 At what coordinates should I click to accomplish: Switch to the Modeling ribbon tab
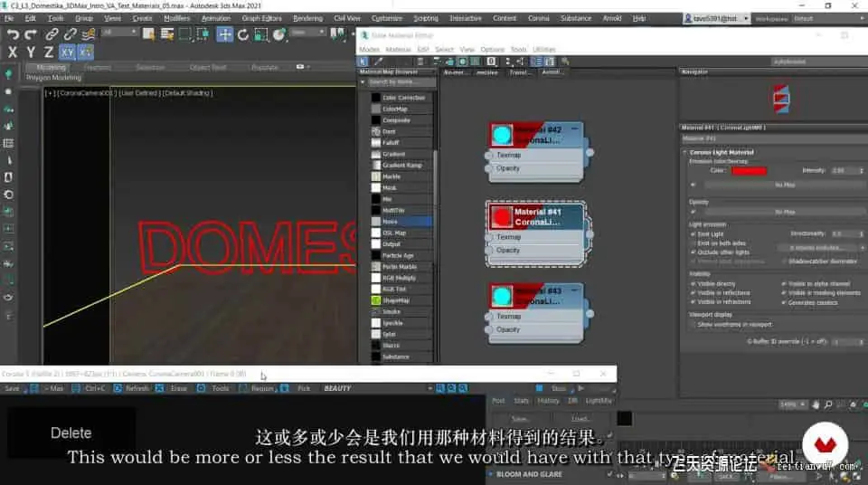point(51,68)
